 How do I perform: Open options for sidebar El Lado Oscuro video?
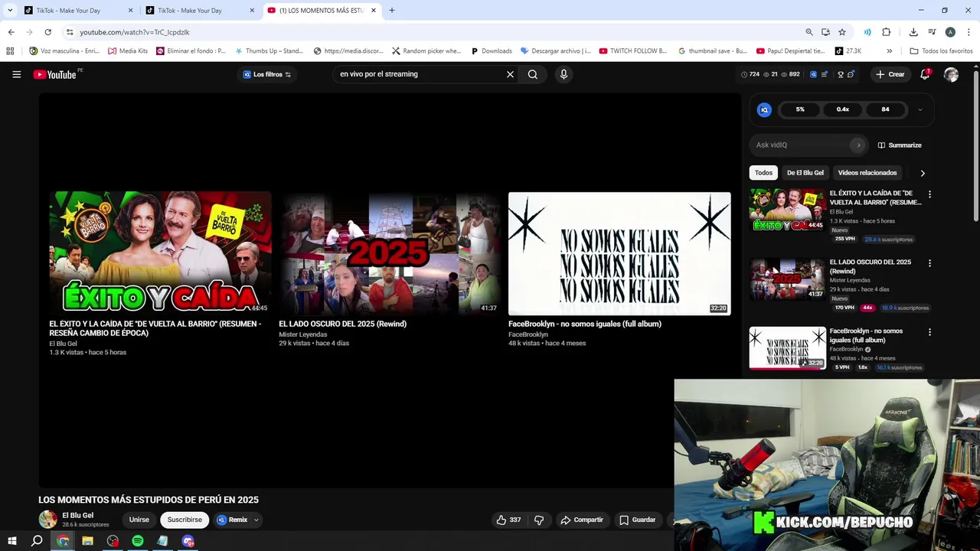click(x=929, y=263)
